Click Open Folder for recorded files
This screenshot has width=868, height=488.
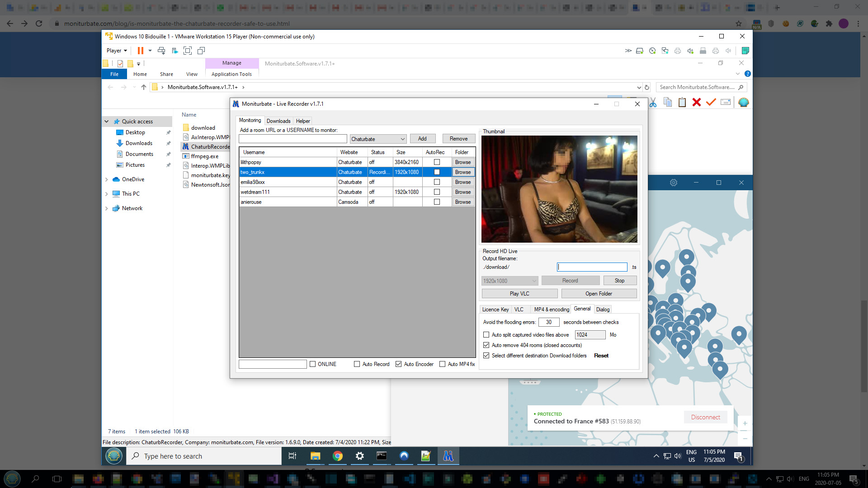pos(599,293)
